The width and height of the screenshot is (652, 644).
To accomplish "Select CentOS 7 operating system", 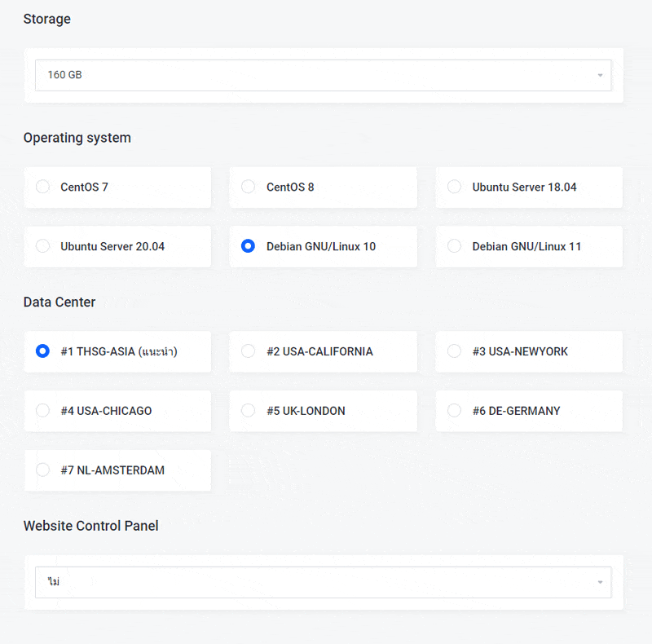I will (42, 187).
